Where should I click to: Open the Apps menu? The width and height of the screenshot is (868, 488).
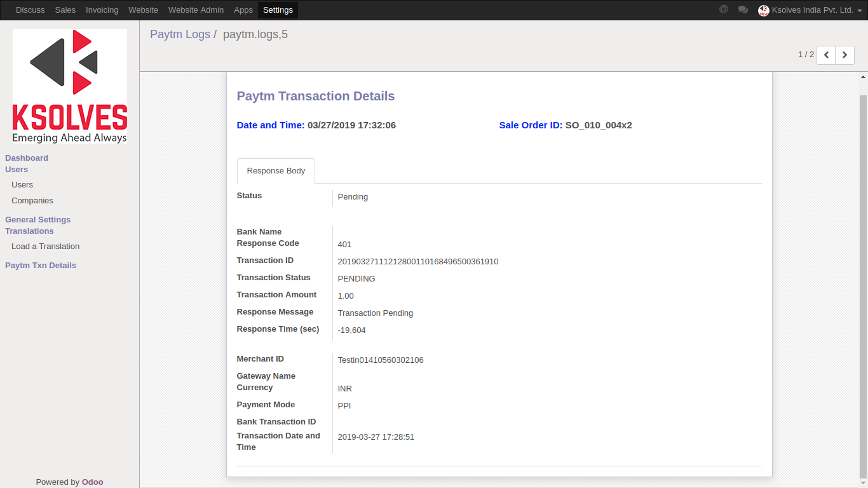point(243,10)
